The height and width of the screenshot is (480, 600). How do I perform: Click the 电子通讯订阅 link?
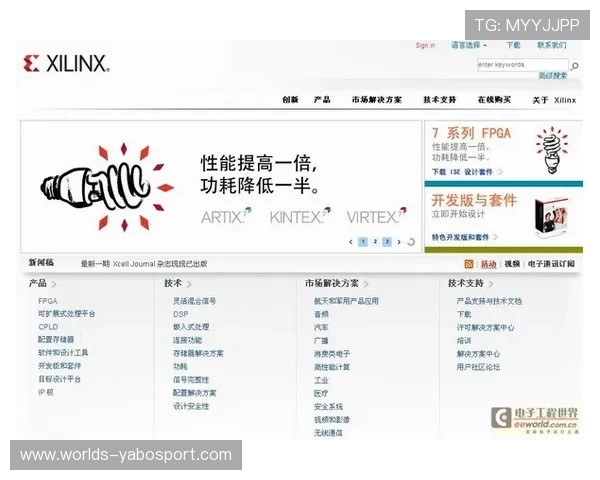[551, 264]
